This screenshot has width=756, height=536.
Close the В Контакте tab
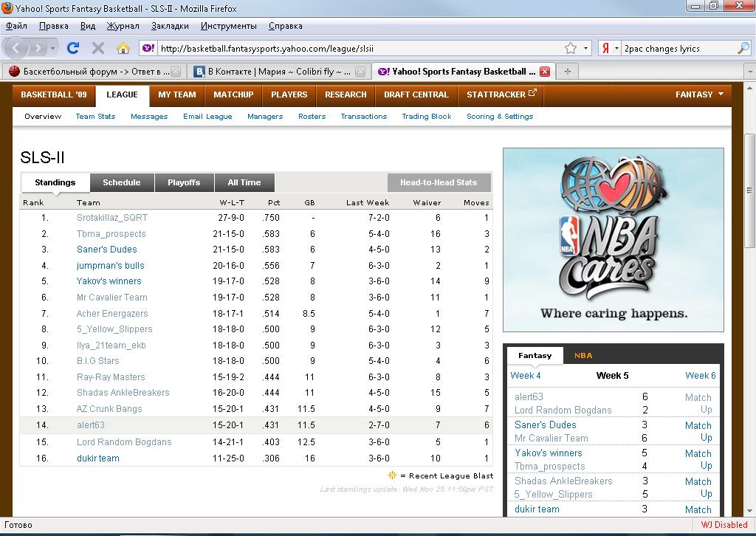(360, 72)
